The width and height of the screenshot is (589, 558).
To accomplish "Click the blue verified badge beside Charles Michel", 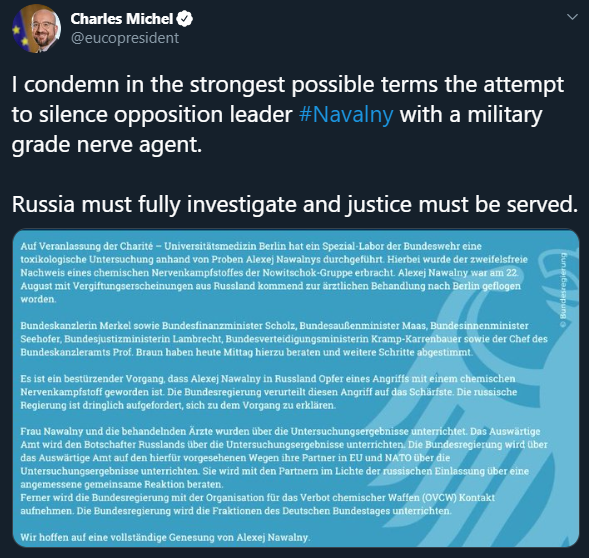I will (184, 19).
